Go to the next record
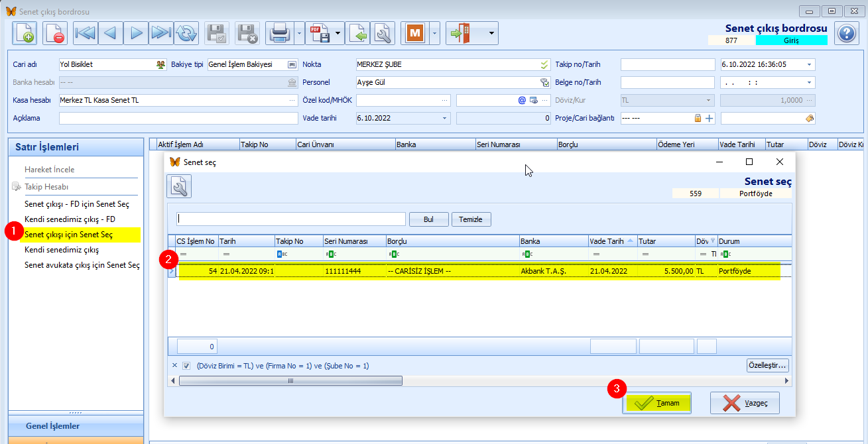868x444 pixels. pyautogui.click(x=136, y=32)
